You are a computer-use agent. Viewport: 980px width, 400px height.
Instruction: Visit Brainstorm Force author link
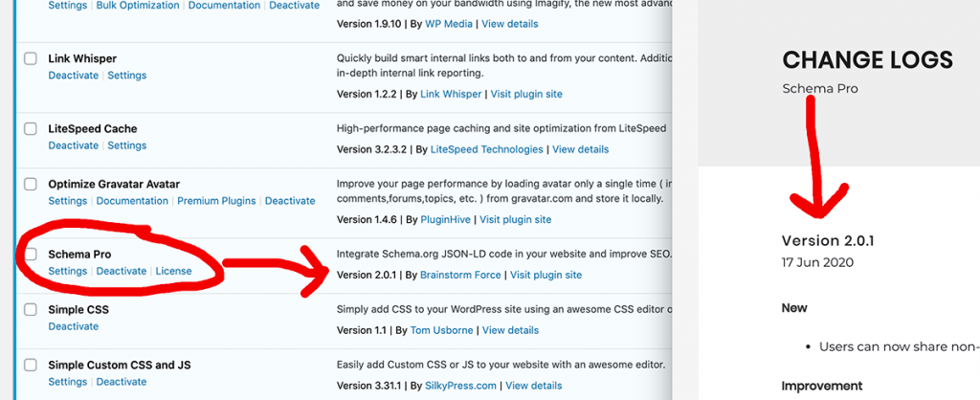coord(460,276)
